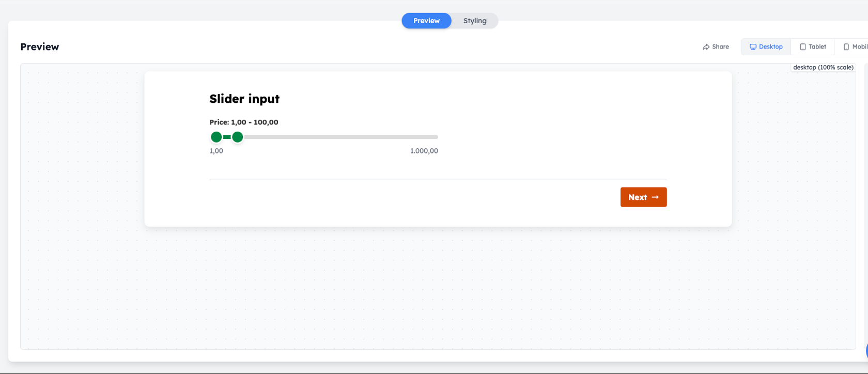Viewport: 868px width, 374px height.
Task: Click the tablet device icon
Action: (x=803, y=47)
